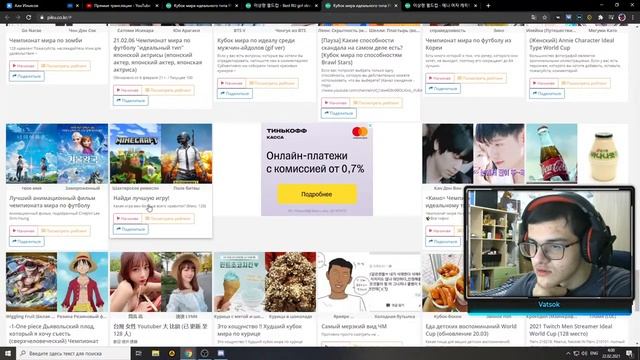Open '2021 Twitch Men Streamer Ideal World Cup' title
This screenshot has height=360, width=640.
click(571, 330)
